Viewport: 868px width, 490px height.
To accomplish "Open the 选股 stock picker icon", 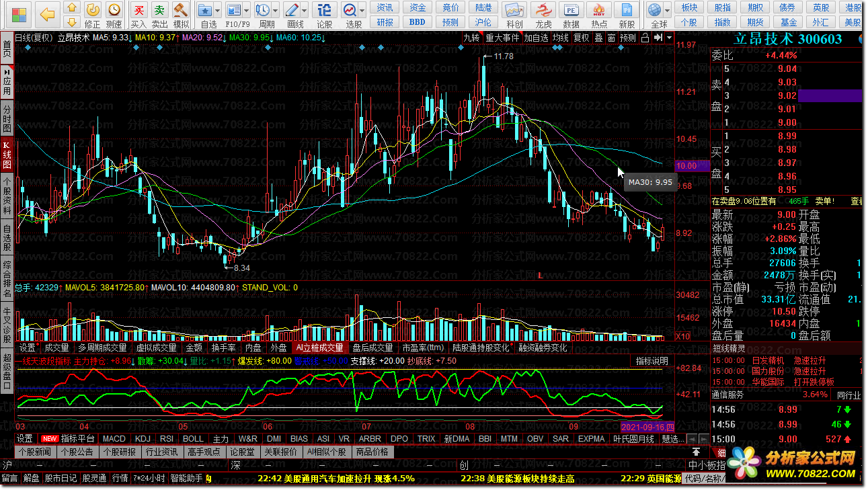I will click(350, 15).
